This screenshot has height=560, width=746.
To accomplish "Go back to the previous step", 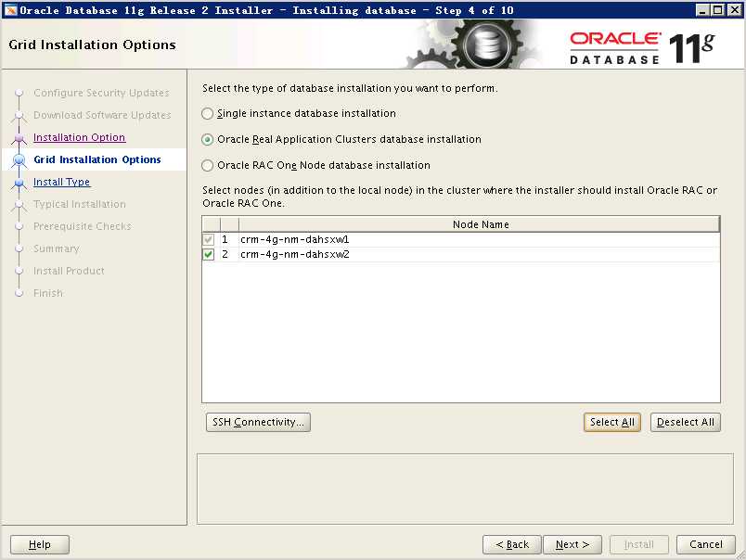I will 512,544.
